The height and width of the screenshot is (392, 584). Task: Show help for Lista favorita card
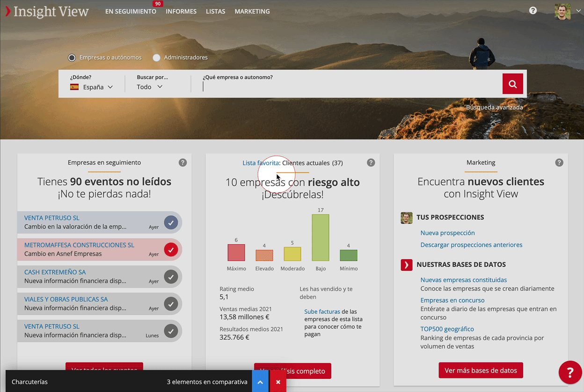371,163
